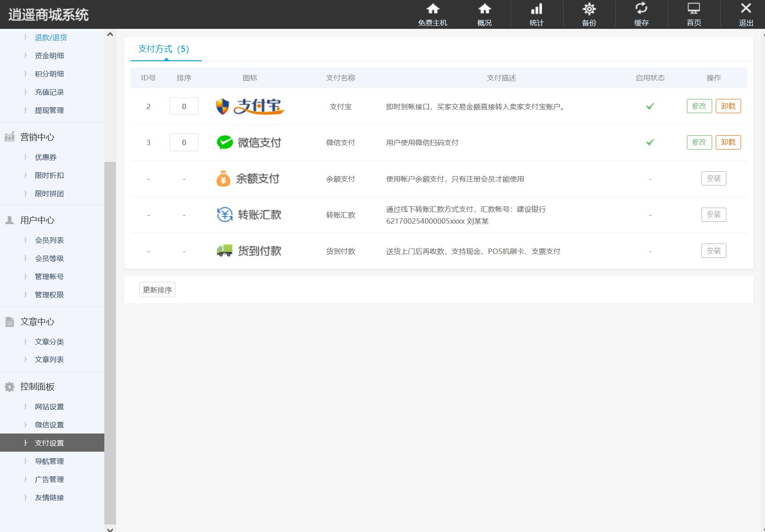Click the 退出 logout X icon

coord(746,8)
